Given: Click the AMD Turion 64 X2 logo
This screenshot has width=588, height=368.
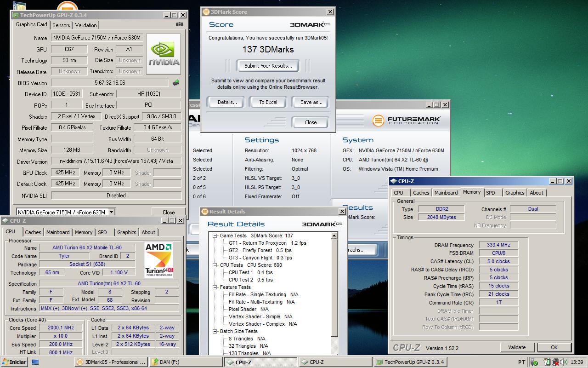Looking at the screenshot, I should (x=158, y=260).
